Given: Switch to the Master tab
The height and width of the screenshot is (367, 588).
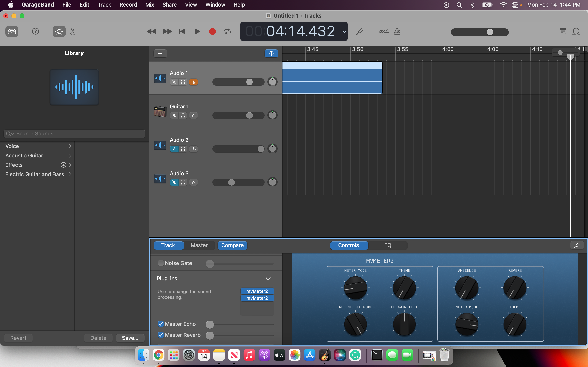Looking at the screenshot, I should point(199,245).
